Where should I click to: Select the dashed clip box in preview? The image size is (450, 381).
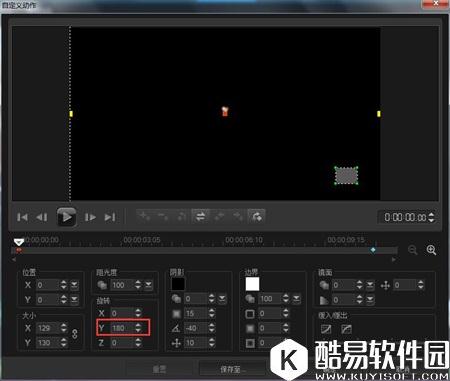(346, 175)
